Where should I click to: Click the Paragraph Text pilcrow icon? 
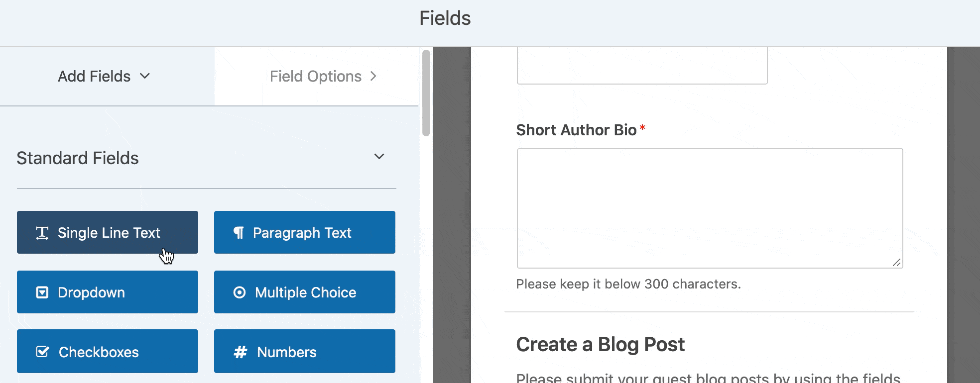[239, 233]
